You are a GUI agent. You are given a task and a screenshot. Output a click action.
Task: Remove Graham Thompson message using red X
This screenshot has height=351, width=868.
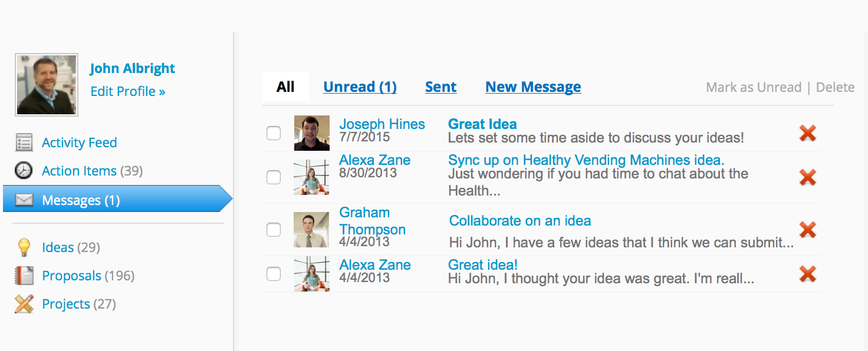point(807,229)
